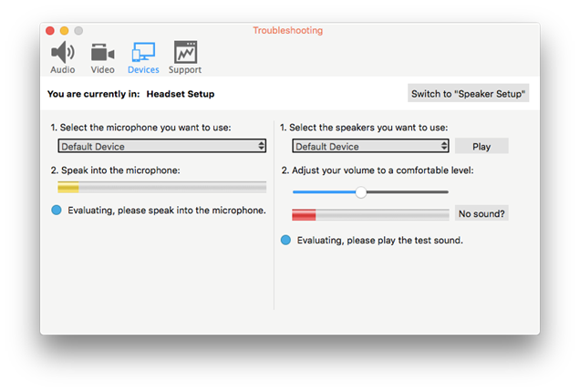
Task: Close the Troubleshooting window with red button
Action: [x=50, y=31]
